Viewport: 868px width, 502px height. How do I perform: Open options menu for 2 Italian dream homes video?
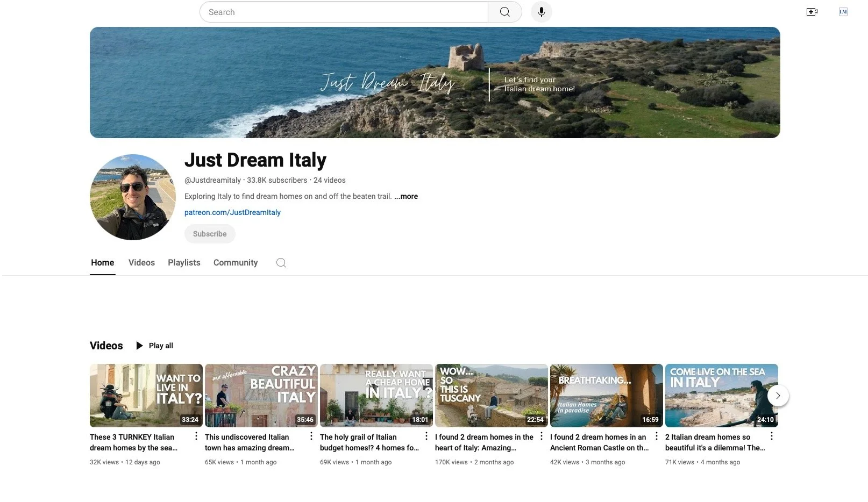[x=771, y=436]
